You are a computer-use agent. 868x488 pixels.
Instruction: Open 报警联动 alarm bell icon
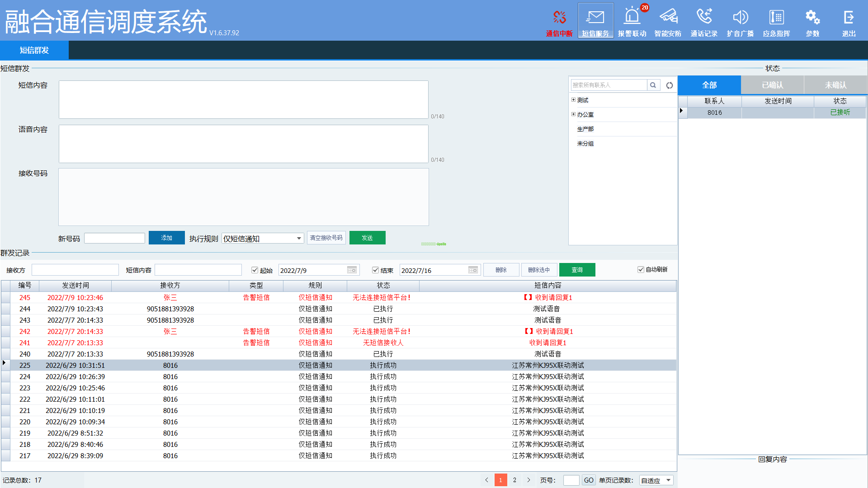point(632,17)
